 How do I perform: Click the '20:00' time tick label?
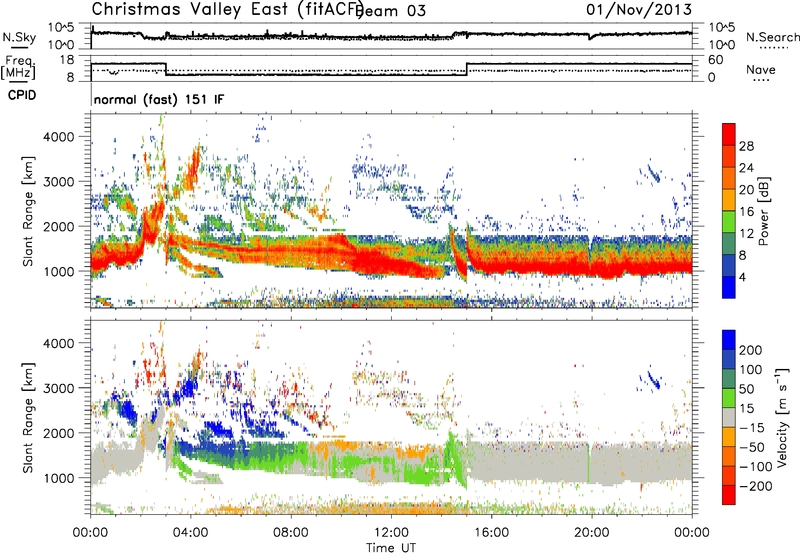(591, 533)
